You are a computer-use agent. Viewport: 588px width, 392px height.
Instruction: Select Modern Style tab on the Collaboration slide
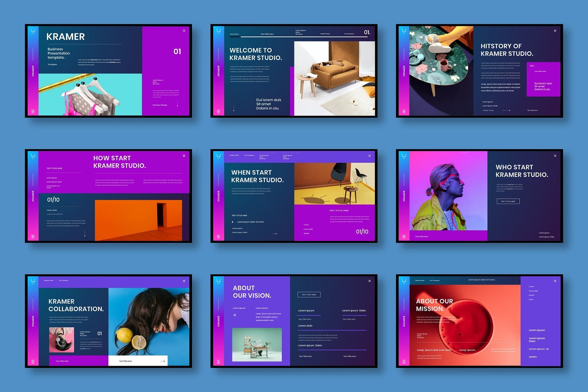tap(49, 281)
